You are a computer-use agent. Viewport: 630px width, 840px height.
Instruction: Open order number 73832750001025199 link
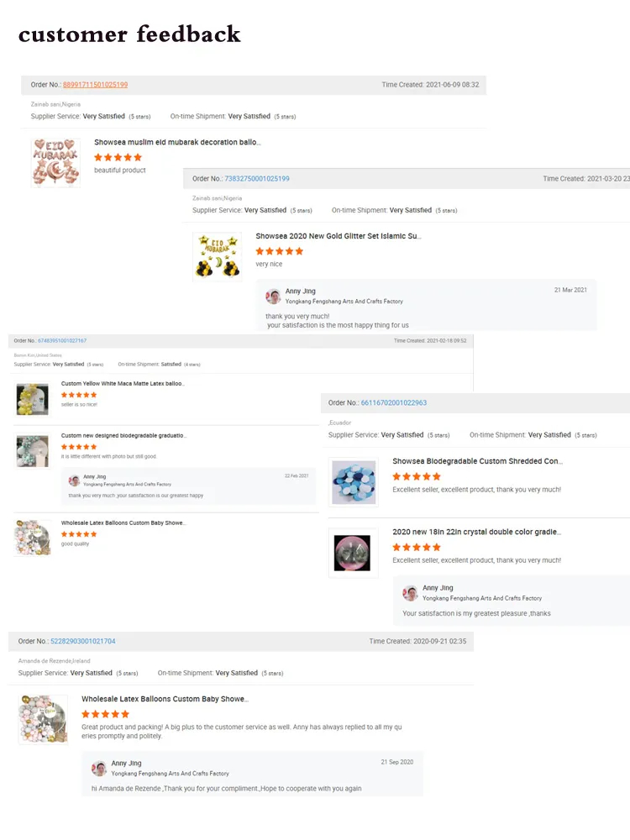click(256, 178)
